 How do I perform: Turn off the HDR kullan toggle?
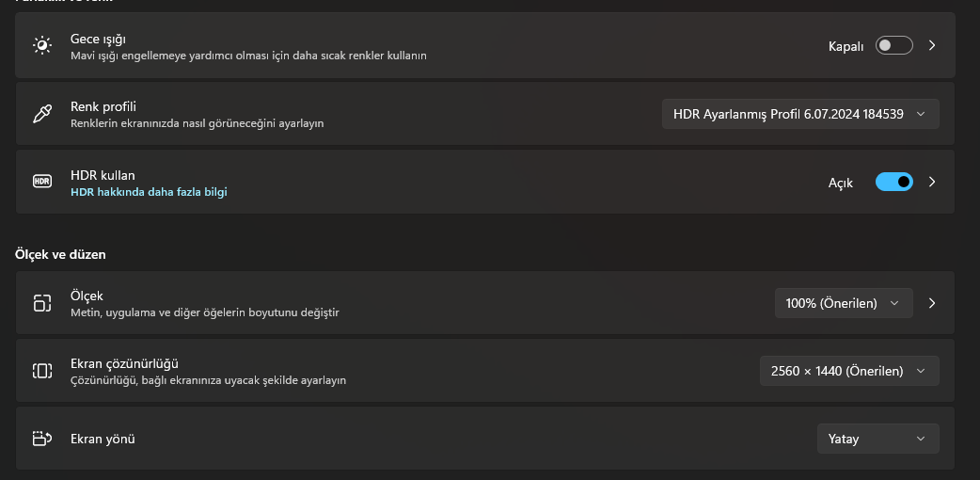tap(893, 182)
